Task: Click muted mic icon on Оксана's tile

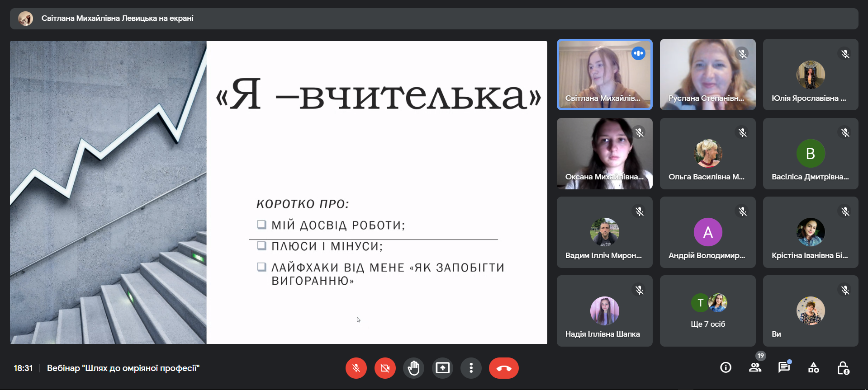Action: pyautogui.click(x=639, y=132)
